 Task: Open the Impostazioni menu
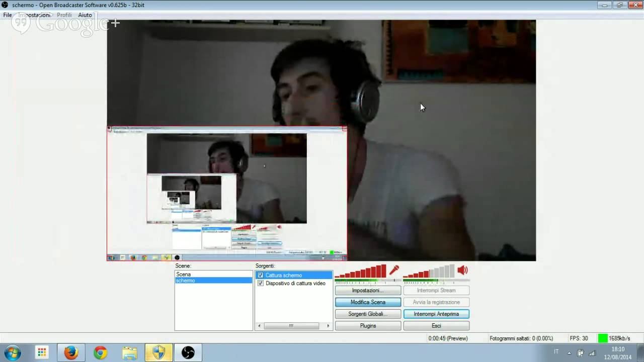click(x=34, y=15)
